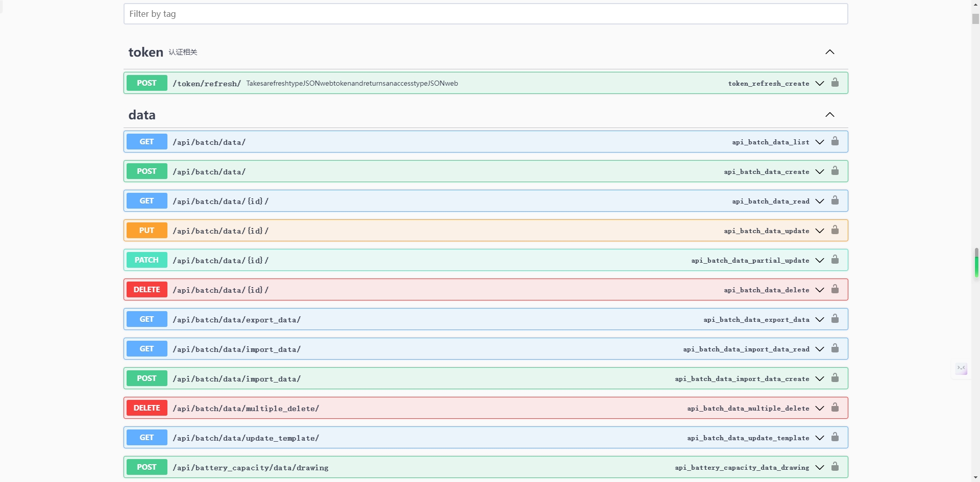980x482 pixels.
Task: Click the /api/batch/data/export_data/ path
Action: coord(236,320)
